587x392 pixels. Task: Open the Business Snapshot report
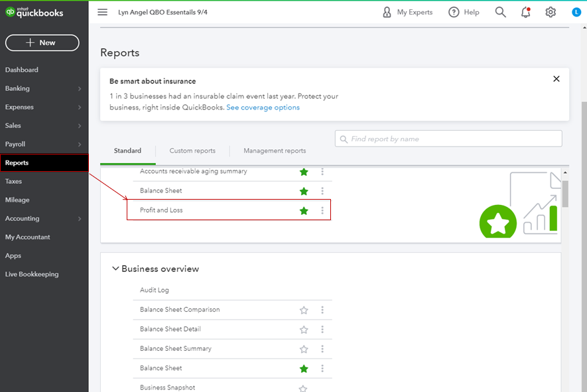[167, 387]
